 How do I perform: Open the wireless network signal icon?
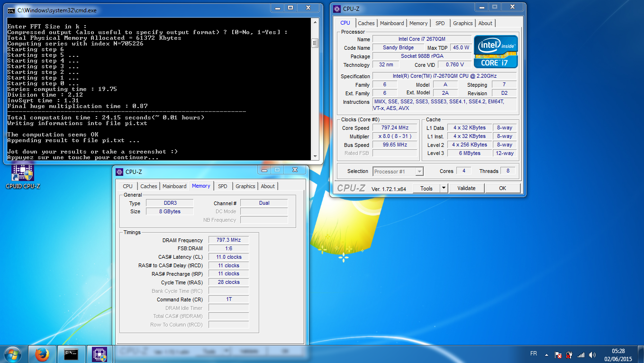click(581, 354)
